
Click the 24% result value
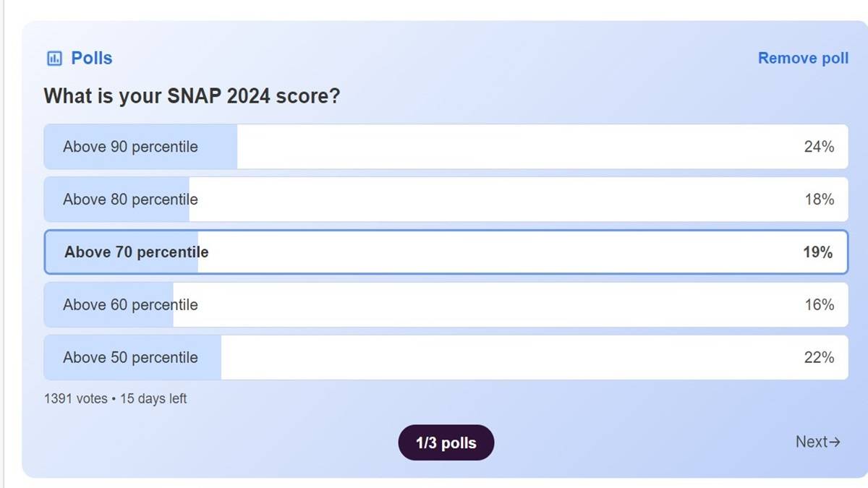point(819,147)
